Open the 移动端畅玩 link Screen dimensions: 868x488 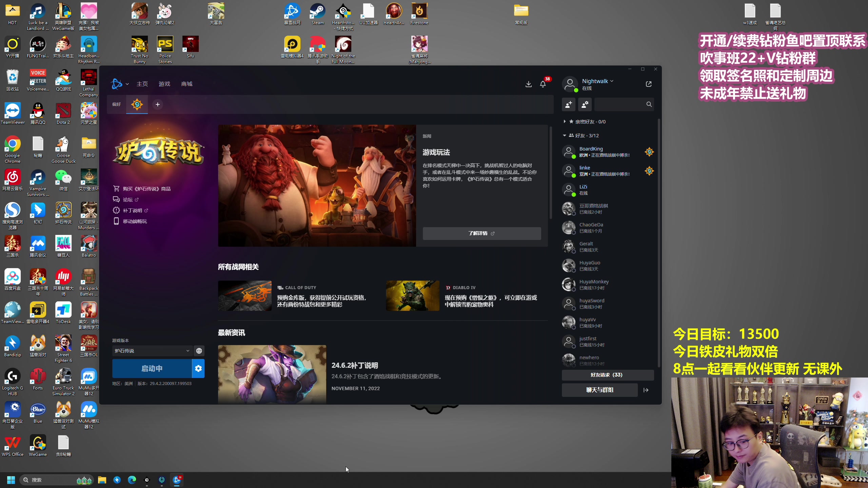[130, 221]
